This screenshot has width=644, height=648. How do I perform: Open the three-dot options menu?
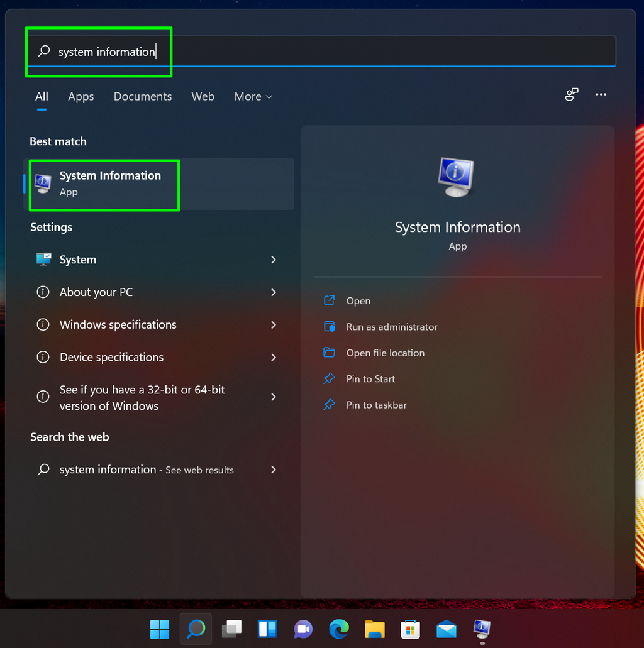(601, 95)
